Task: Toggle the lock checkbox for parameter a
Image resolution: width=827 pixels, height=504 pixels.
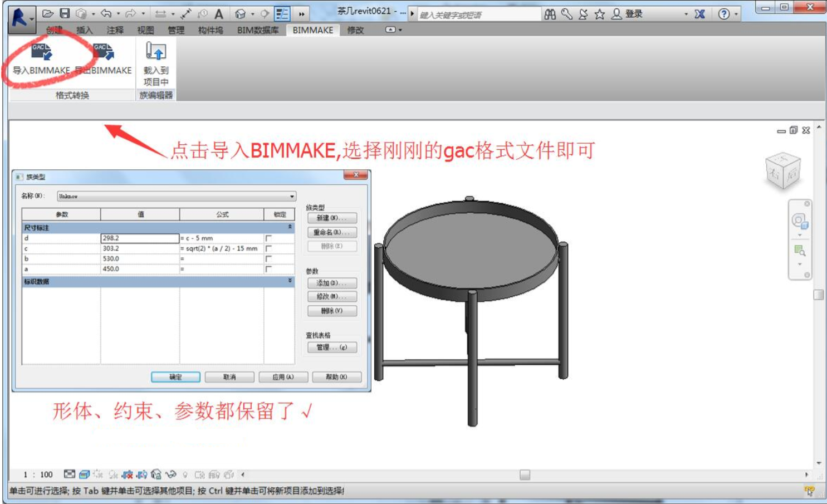Action: 268,269
